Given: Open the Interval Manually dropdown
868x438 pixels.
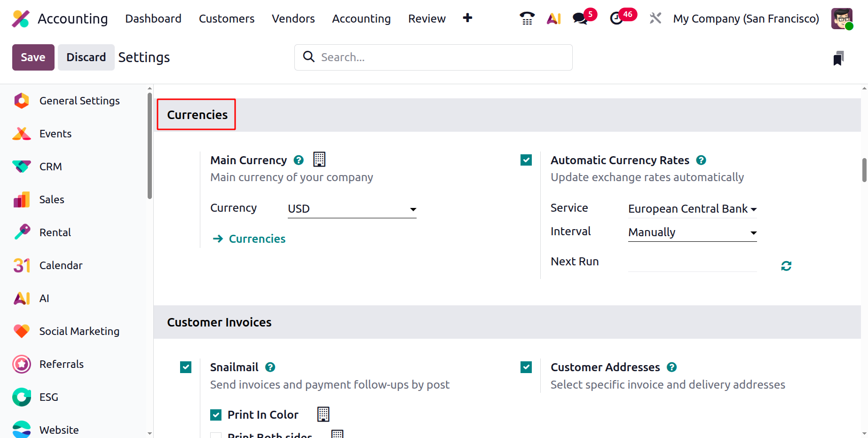Looking at the screenshot, I should point(692,232).
